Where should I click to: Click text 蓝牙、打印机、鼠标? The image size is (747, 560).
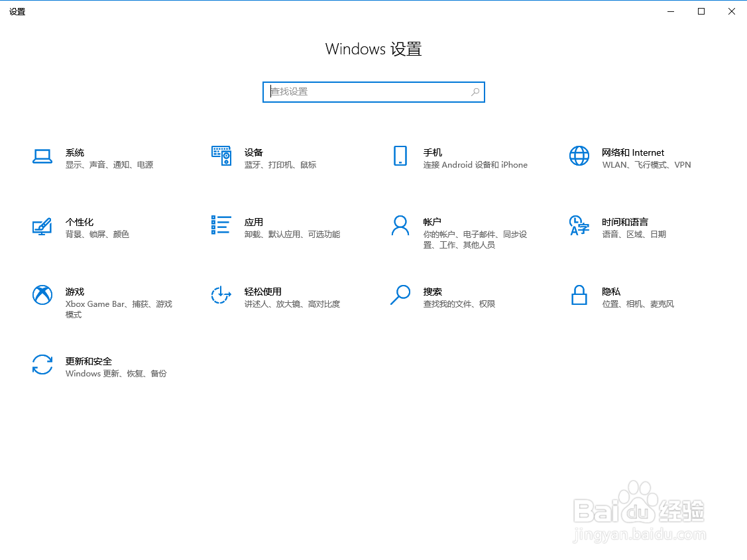click(280, 165)
